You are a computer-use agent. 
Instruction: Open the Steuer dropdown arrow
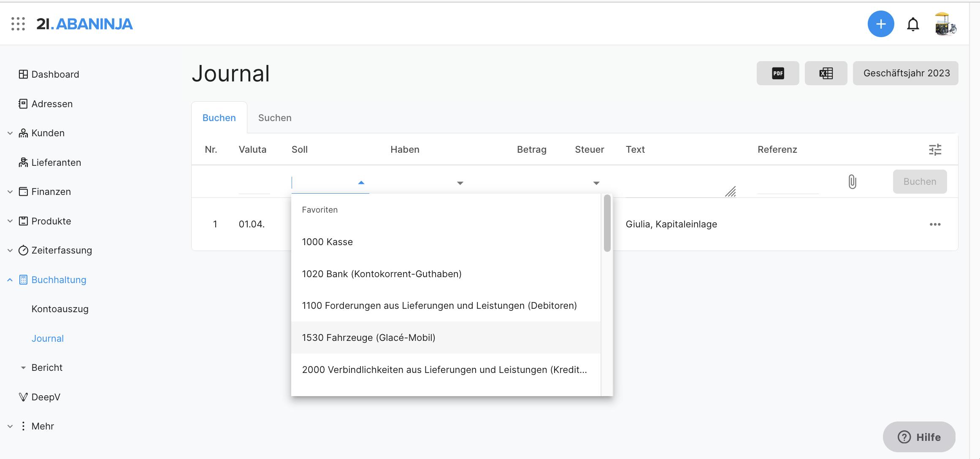tap(596, 183)
